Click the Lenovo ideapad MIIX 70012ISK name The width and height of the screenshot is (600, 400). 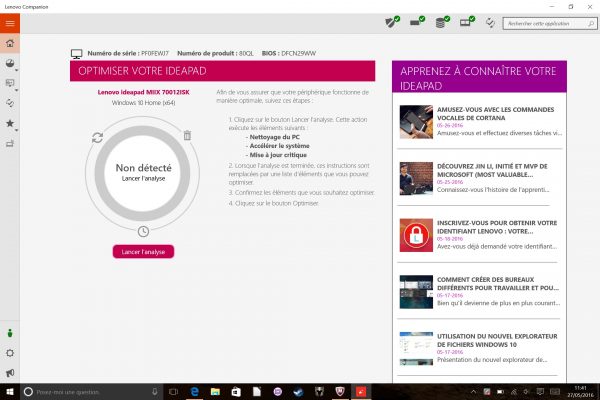coord(143,92)
